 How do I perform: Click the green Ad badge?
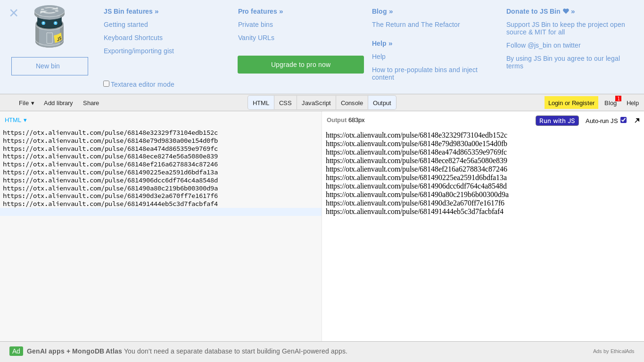[x=16, y=351]
